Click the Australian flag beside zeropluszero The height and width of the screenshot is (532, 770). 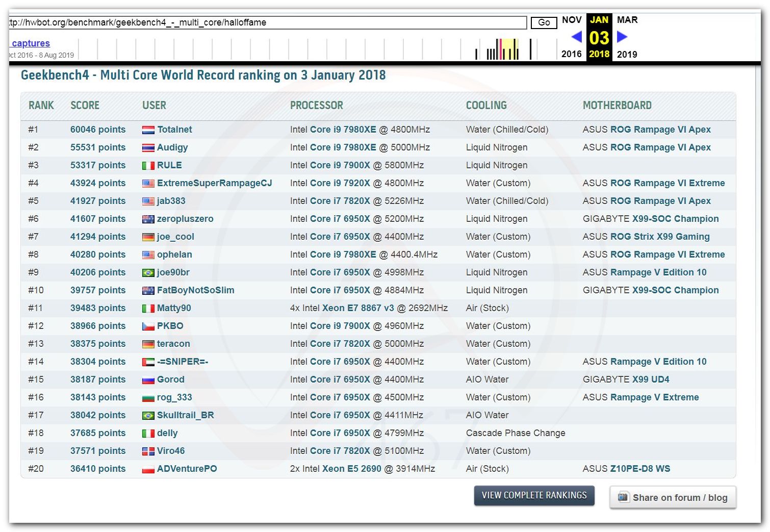click(x=148, y=219)
